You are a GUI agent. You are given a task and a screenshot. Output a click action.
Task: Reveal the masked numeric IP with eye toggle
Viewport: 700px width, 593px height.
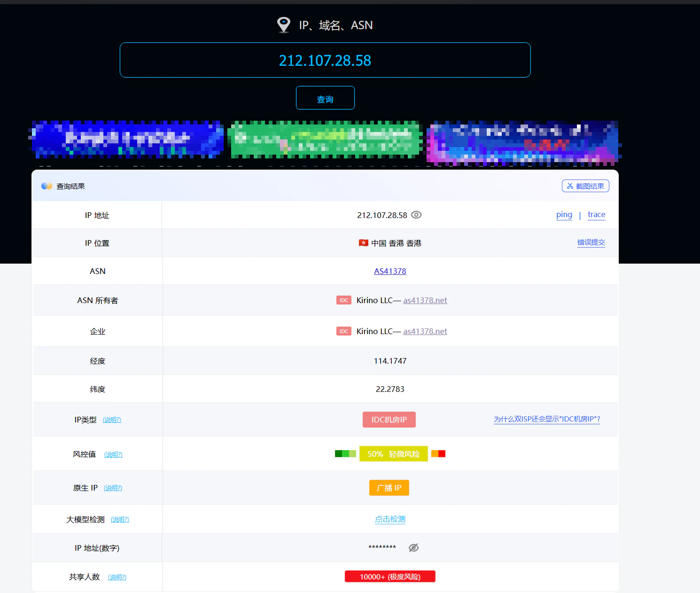click(x=413, y=547)
